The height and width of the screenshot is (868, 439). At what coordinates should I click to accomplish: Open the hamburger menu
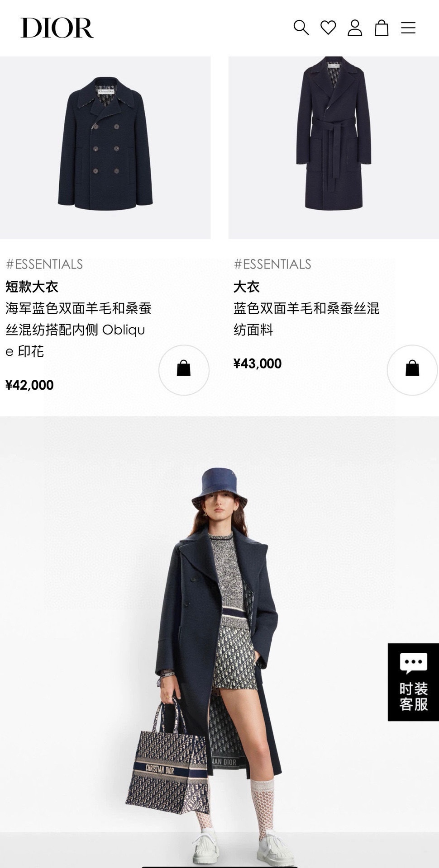(408, 28)
